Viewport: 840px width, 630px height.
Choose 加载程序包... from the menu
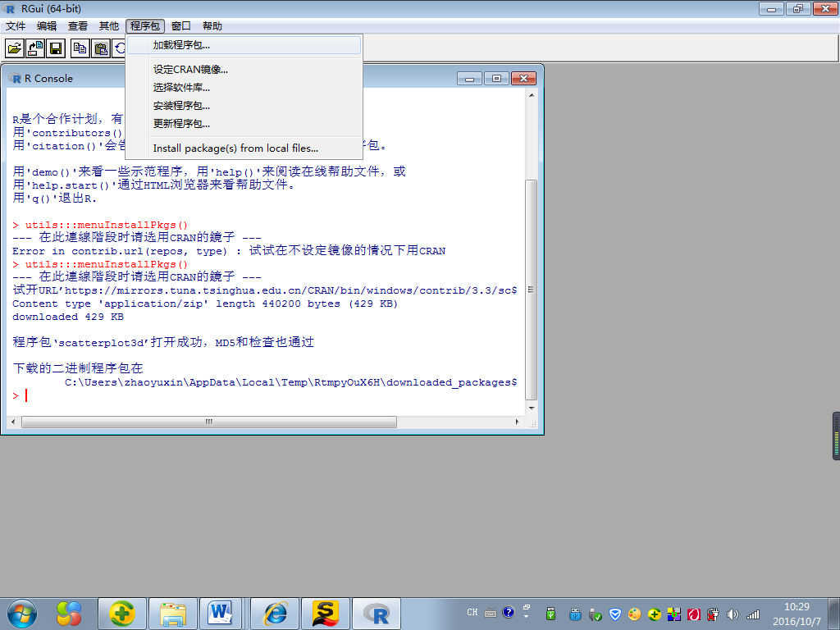[x=244, y=45]
